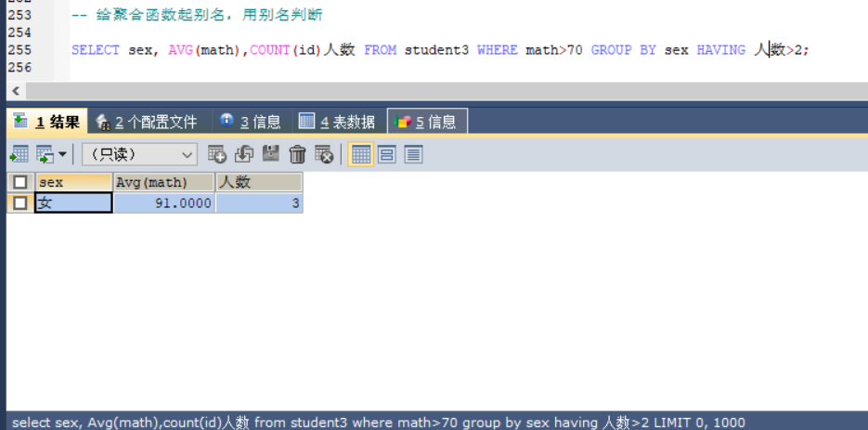The height and width of the screenshot is (430, 868).
Task: Click the HAVING keyword in the query
Action: (x=720, y=50)
